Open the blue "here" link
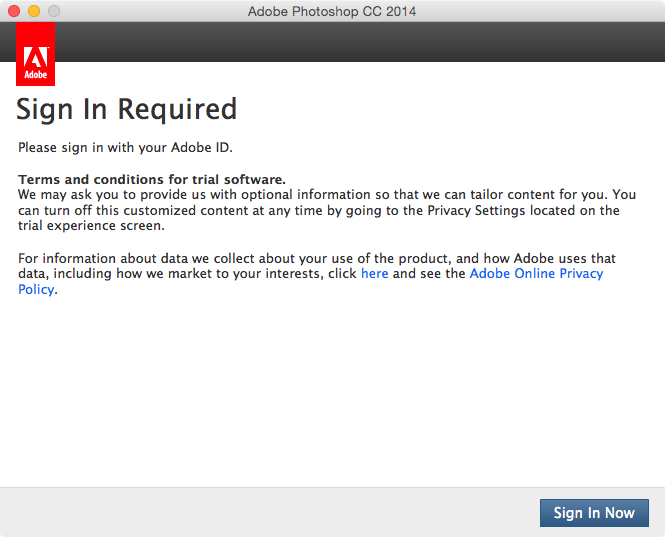 [374, 274]
